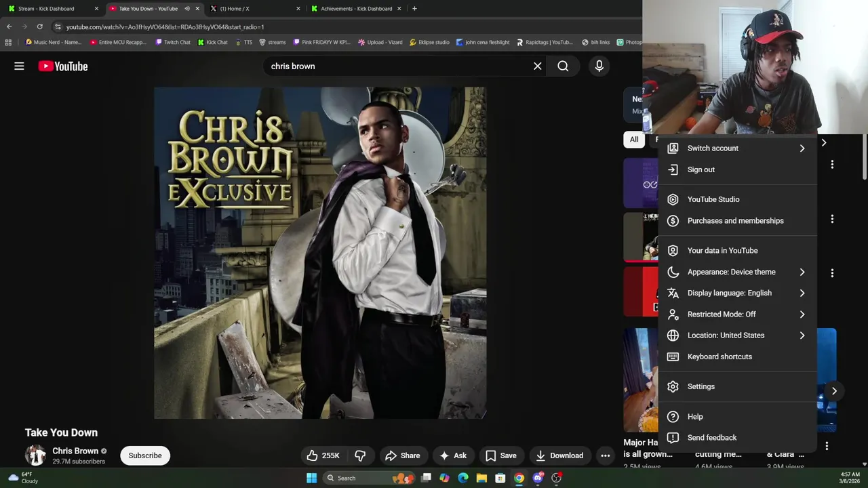868x488 pixels.
Task: Click the taskbar Search box
Action: pyautogui.click(x=368, y=478)
